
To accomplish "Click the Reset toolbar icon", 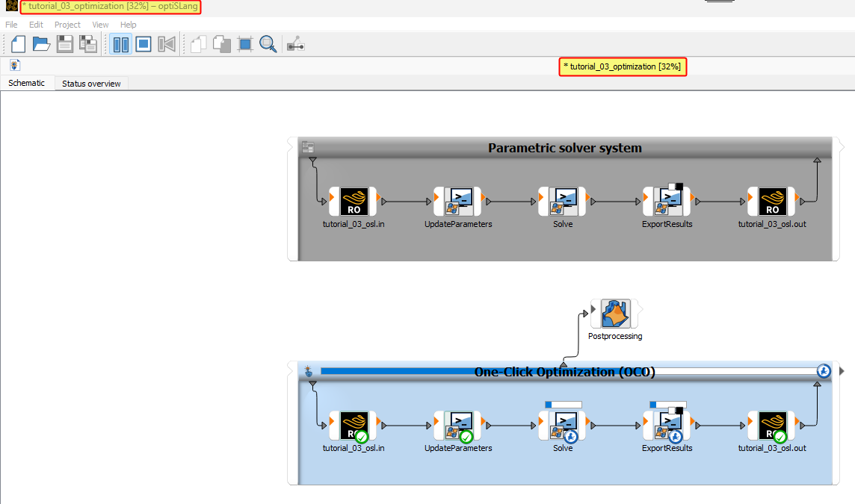I will click(x=167, y=44).
